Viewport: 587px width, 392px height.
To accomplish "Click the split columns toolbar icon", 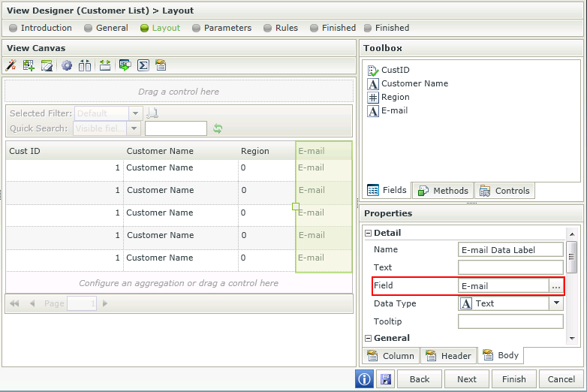I will pos(85,65).
